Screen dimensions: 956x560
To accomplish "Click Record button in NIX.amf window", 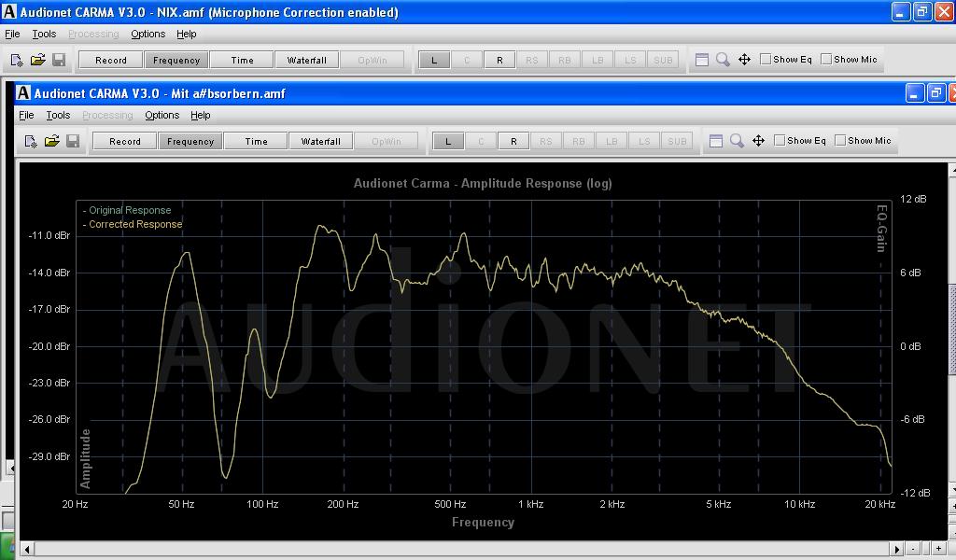I will point(111,60).
